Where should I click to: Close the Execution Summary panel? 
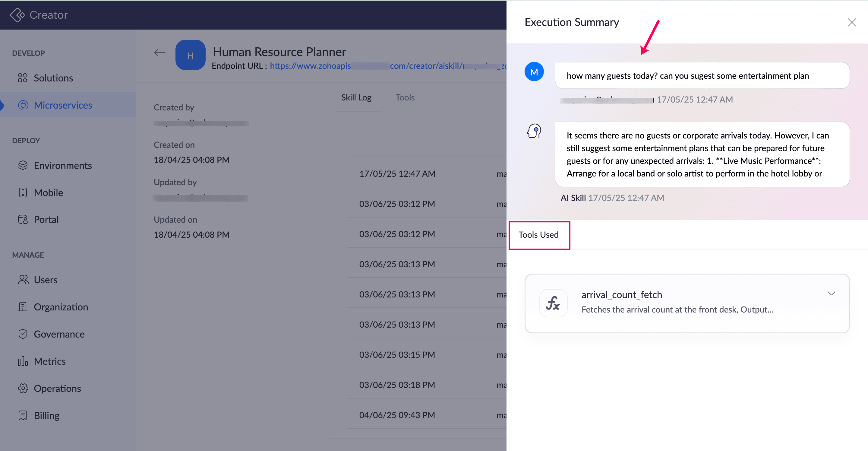click(x=851, y=23)
